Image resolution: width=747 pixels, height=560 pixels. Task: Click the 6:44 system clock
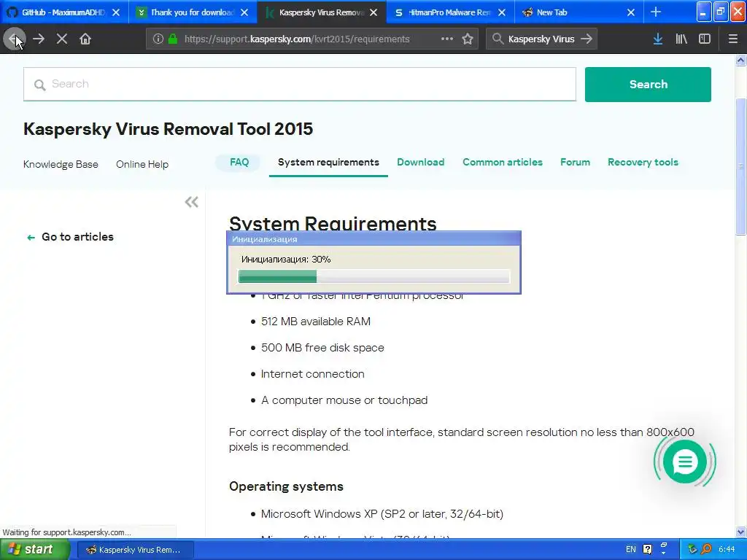[x=727, y=550]
